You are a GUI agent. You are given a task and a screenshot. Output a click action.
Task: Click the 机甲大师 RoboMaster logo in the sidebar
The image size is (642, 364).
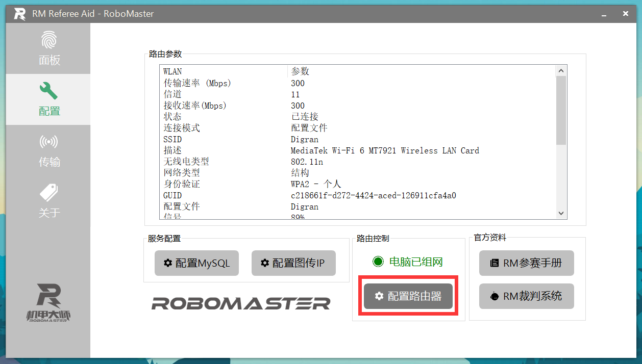49,303
